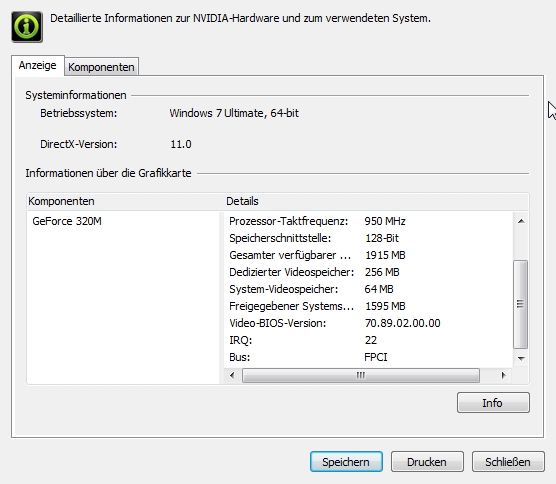Click the Freigegebener Systems label
Viewport: 556px width, 484px height.
click(291, 306)
